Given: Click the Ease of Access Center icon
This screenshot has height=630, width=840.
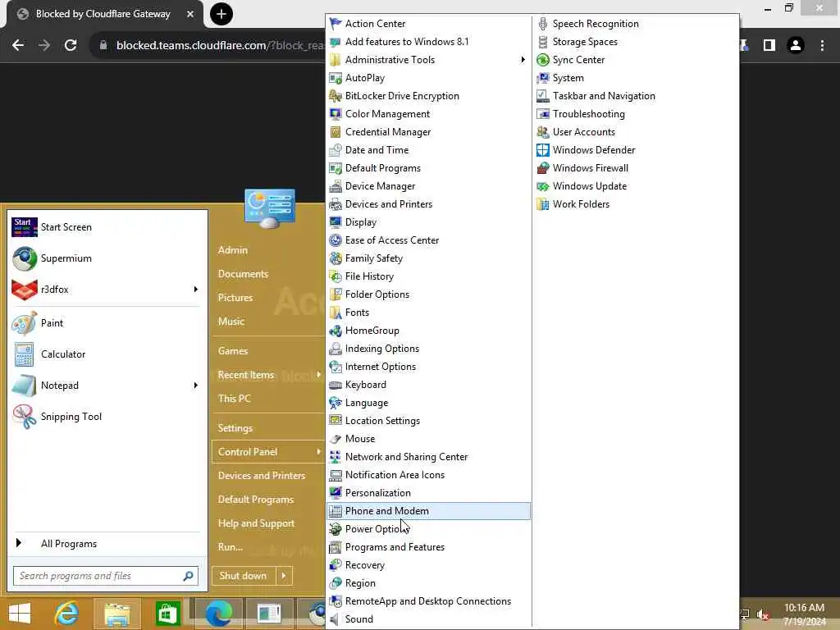Looking at the screenshot, I should click(x=336, y=240).
